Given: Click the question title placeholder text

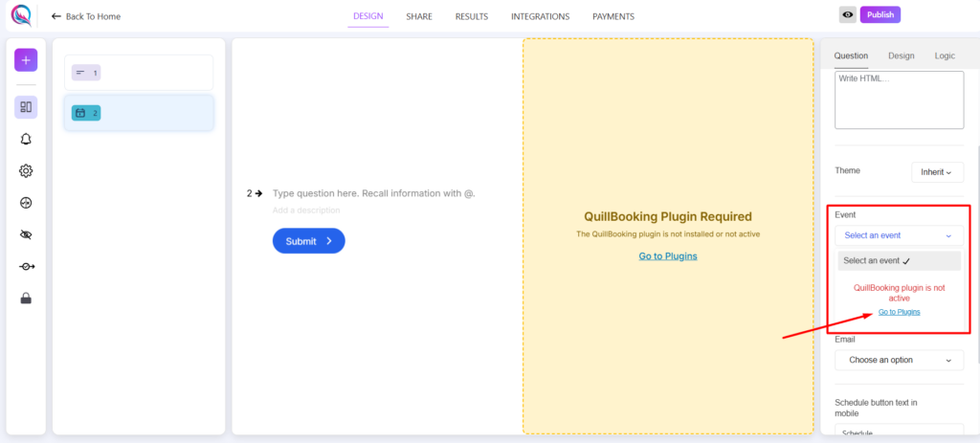Looking at the screenshot, I should tap(374, 193).
